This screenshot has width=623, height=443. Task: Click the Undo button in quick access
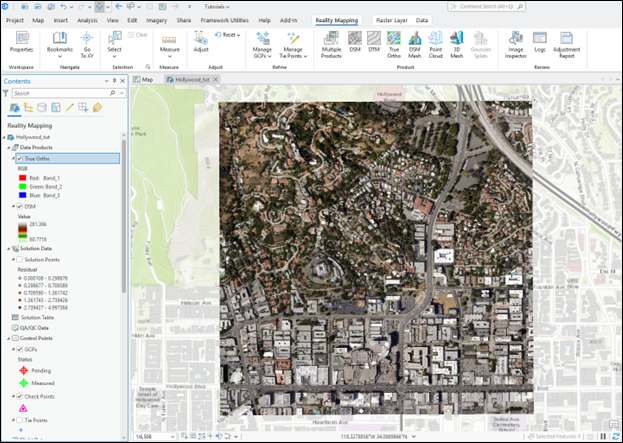(x=63, y=7)
